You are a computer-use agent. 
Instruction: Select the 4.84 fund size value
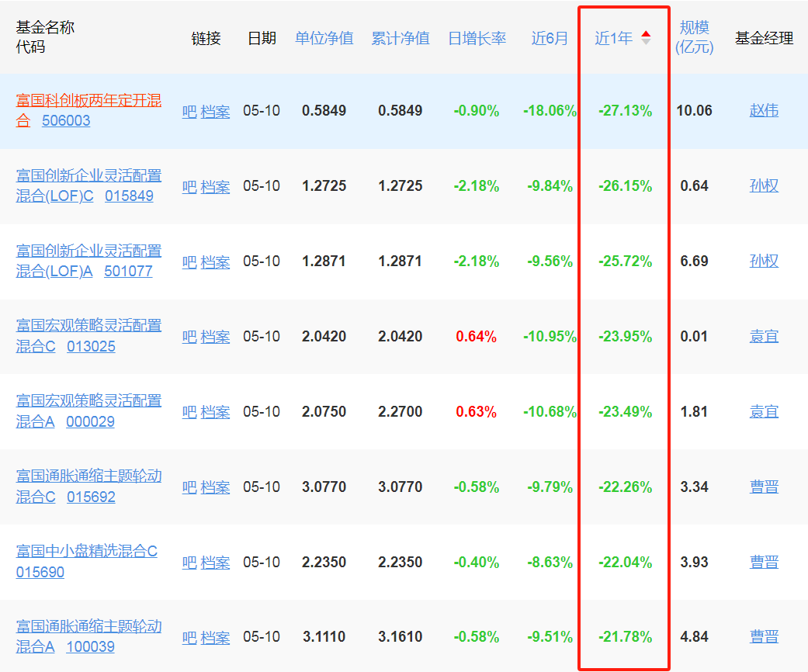click(694, 637)
